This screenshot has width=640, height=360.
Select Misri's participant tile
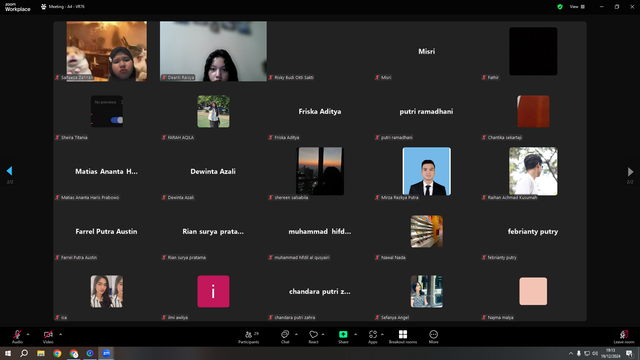pos(427,51)
